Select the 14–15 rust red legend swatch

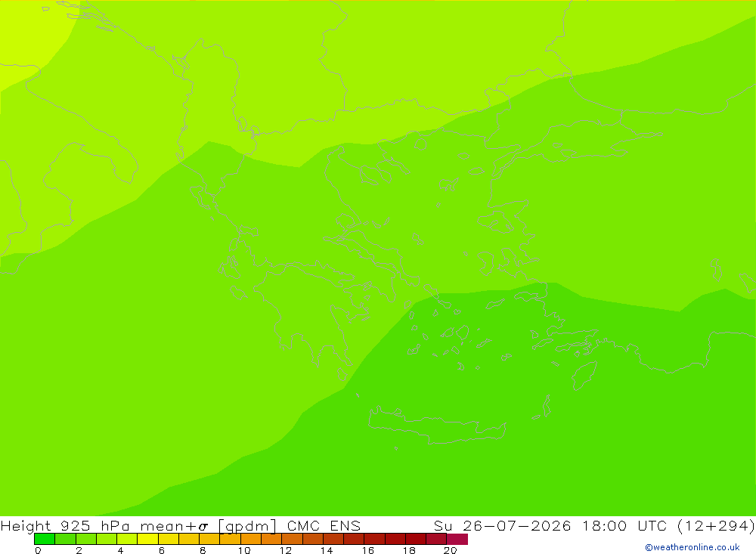click(x=333, y=539)
